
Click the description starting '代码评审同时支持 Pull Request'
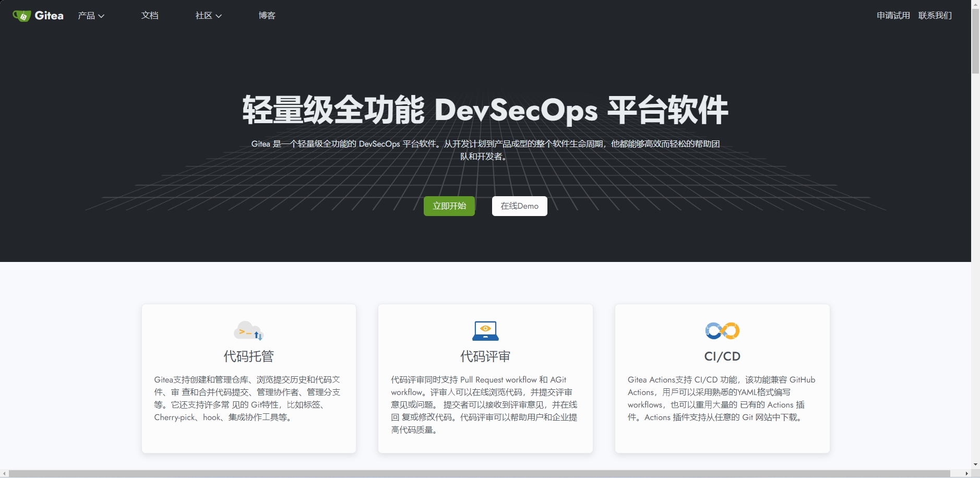coord(485,405)
